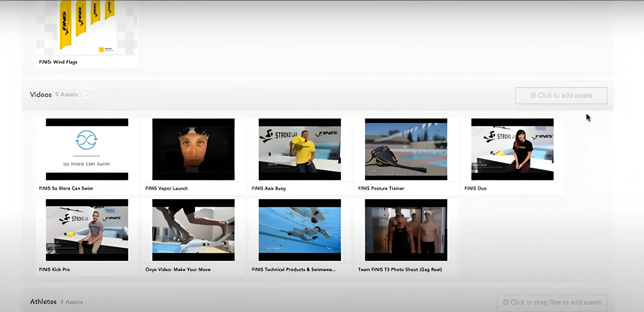Click the add assets button in Videos header
644x312 pixels.
click(x=561, y=95)
